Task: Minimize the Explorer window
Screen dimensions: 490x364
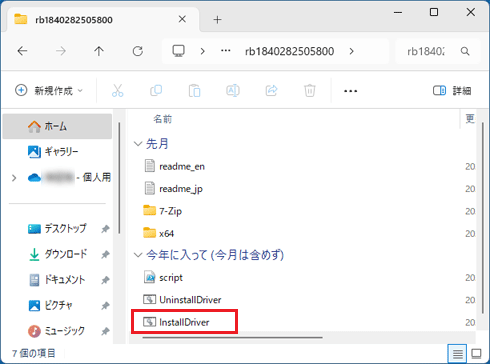Action: 398,12
